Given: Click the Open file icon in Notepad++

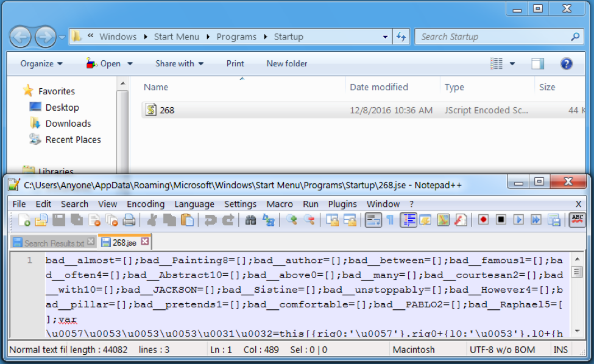Looking at the screenshot, I should pyautogui.click(x=41, y=220).
